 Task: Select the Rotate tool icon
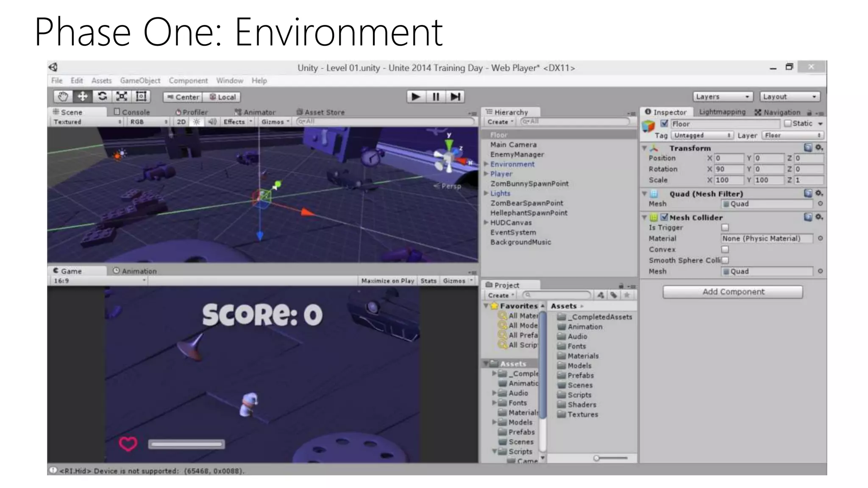(102, 97)
